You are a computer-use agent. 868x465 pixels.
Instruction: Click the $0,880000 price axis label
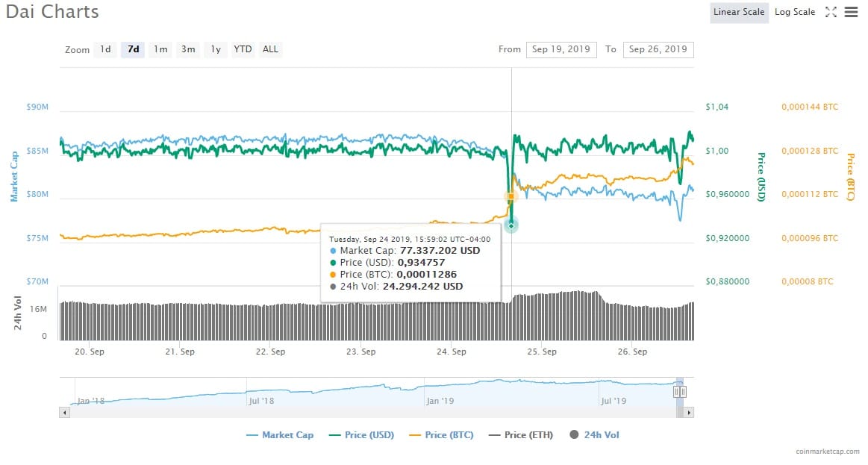pyautogui.click(x=728, y=282)
